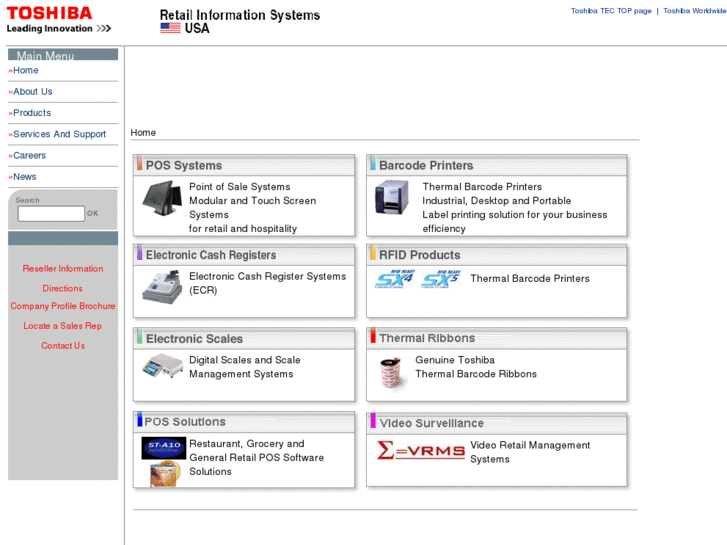Open the Thermal Ribbons category heading
This screenshot has width=727, height=545.
427,338
